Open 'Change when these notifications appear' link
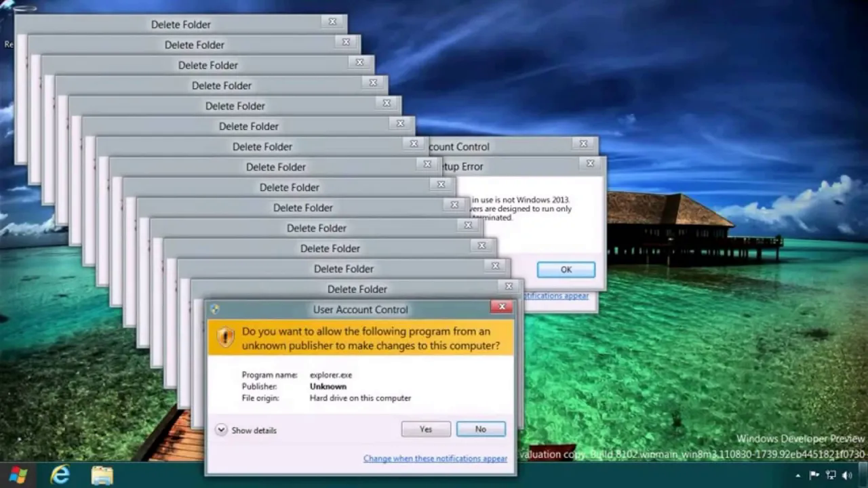Screen dimensions: 868x488 435,459
